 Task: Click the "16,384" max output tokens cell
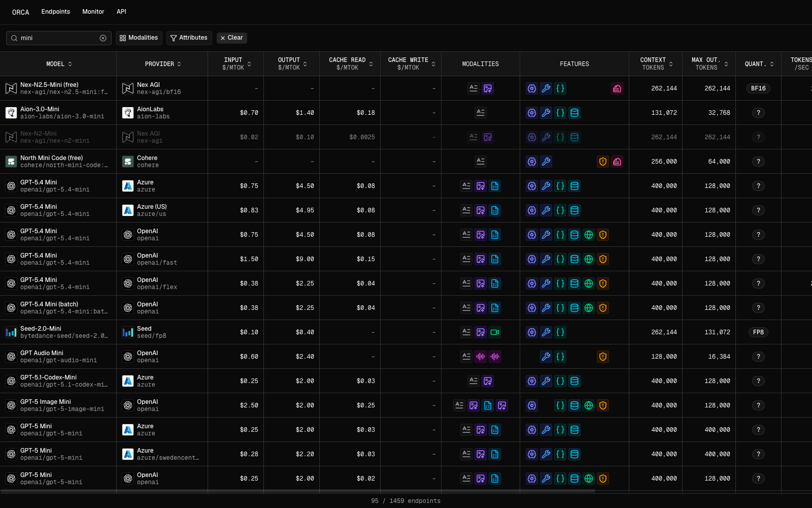point(719,357)
